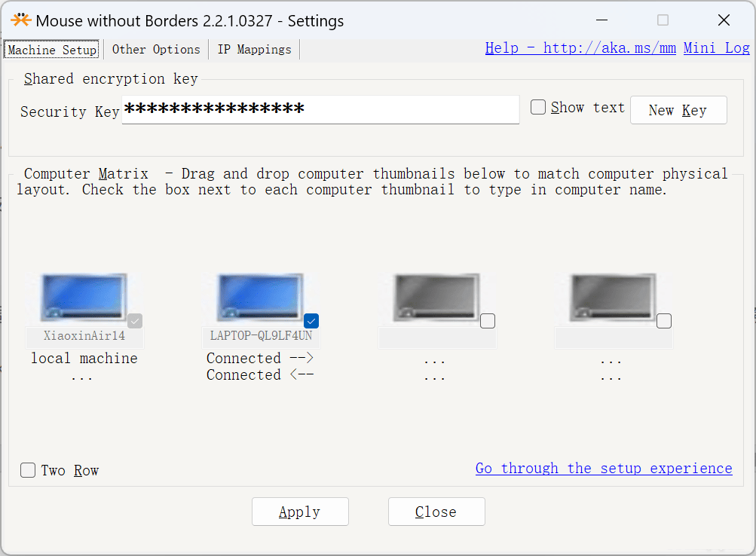Check the box beside fourth computer slot
The width and height of the screenshot is (756, 556).
coord(664,321)
